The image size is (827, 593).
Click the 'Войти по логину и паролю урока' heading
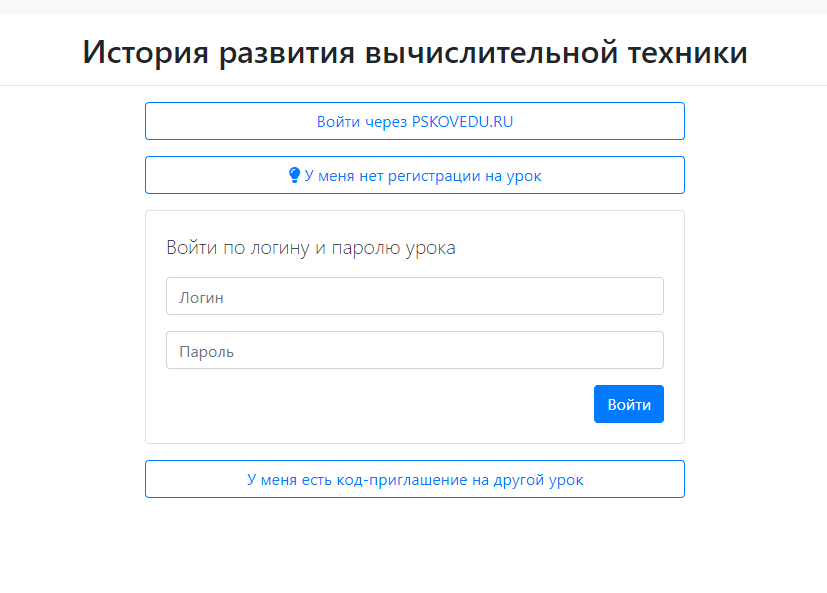pos(311,247)
